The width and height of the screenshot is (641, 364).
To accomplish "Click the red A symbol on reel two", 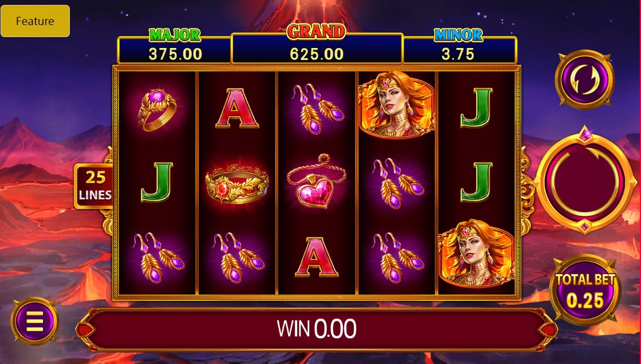I will point(237,108).
